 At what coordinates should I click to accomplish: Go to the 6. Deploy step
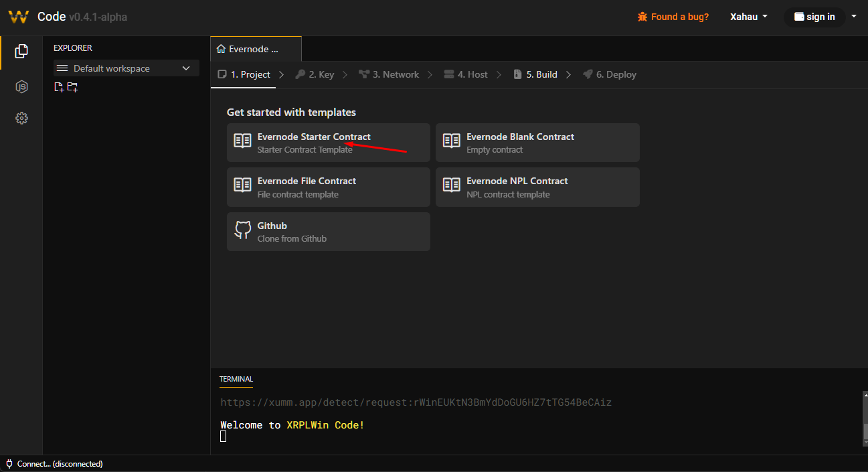coord(610,74)
